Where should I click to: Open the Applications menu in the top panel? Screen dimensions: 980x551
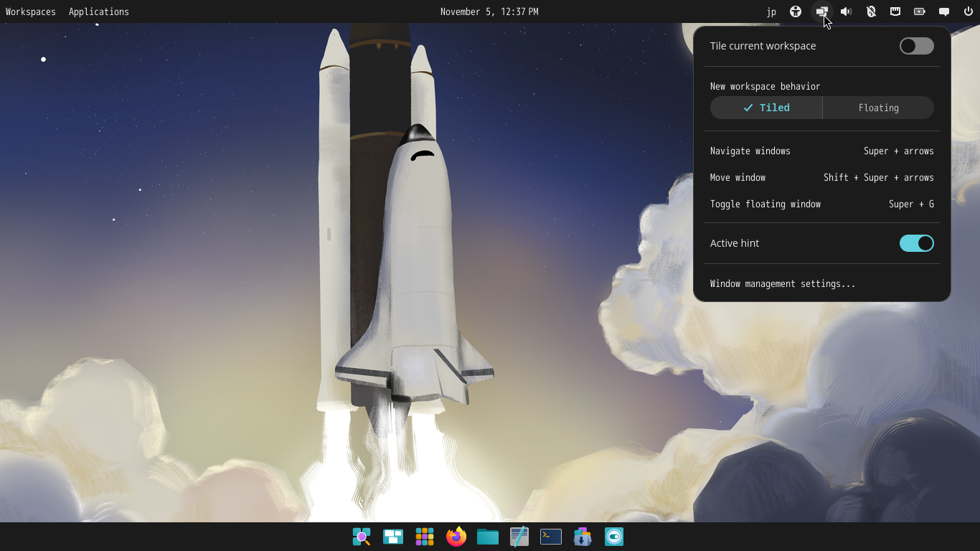[99, 11]
